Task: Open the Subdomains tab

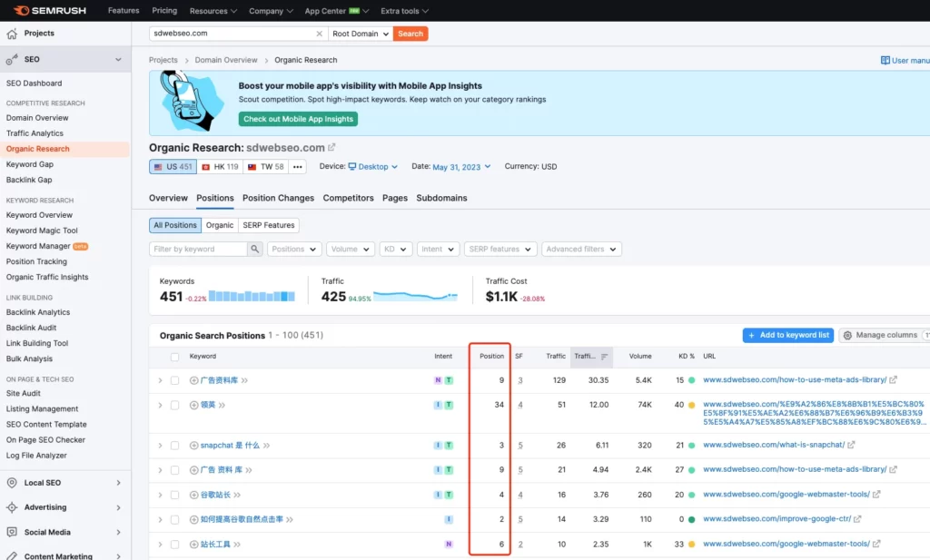Action: [x=442, y=198]
